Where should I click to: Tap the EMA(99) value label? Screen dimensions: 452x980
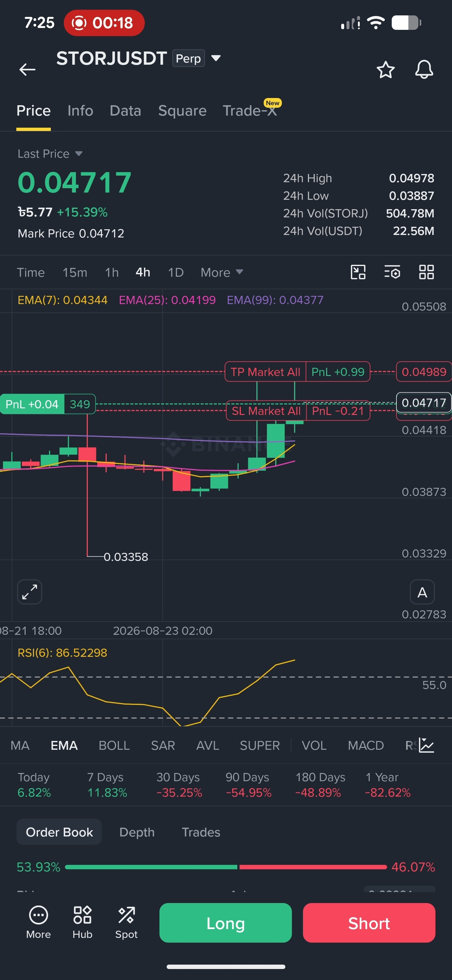coord(275,300)
